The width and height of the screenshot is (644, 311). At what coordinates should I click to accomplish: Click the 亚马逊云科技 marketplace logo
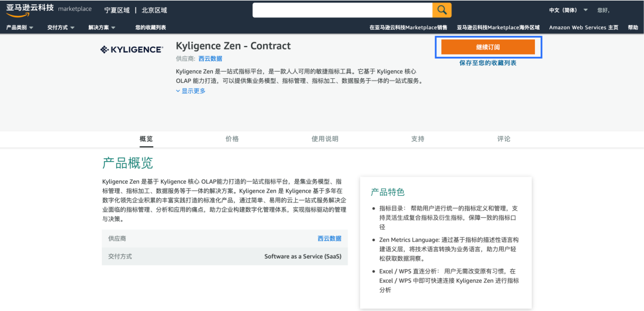(x=49, y=10)
